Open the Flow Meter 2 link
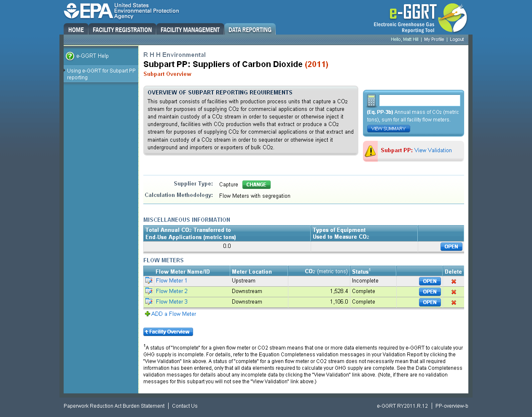The height and width of the screenshot is (417, 532). coord(172,291)
